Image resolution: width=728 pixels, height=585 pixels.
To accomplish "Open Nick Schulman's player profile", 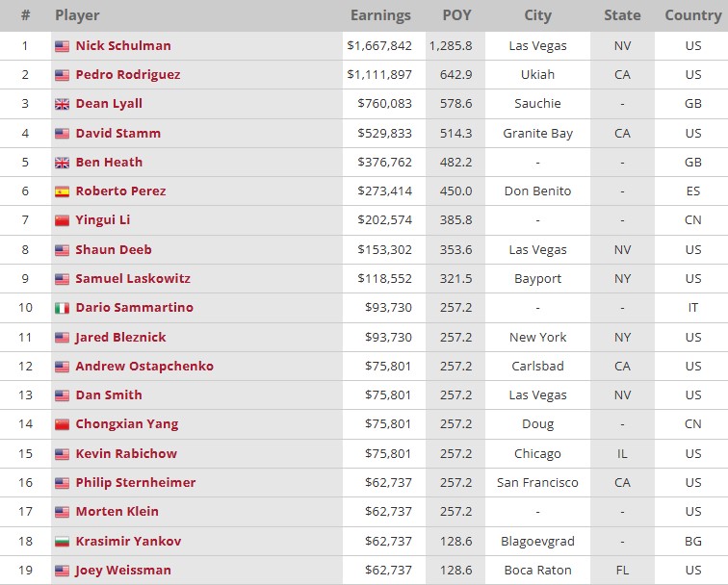I will pyautogui.click(x=123, y=45).
